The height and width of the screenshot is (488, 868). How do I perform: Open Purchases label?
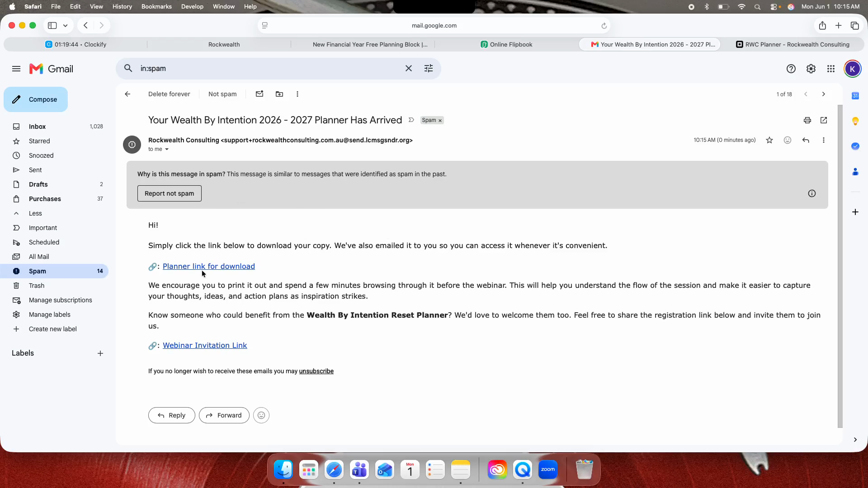54,199
